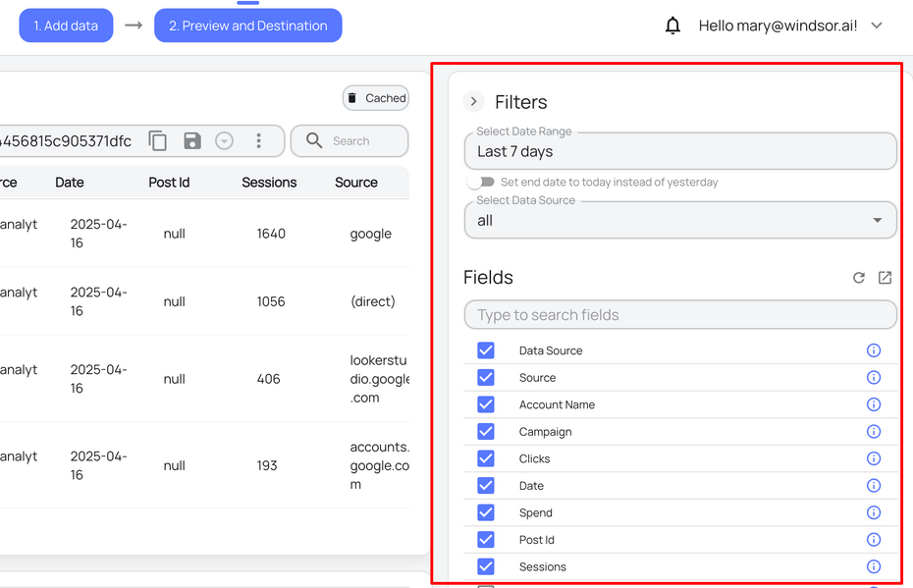The height and width of the screenshot is (588, 913).
Task: Click the google source cell
Action: click(x=370, y=234)
